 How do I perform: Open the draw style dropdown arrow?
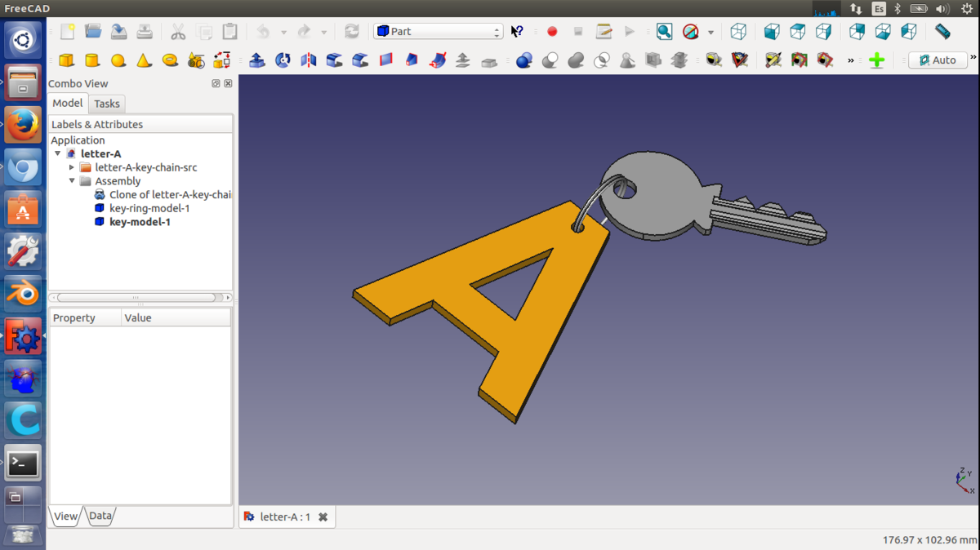[x=711, y=31]
